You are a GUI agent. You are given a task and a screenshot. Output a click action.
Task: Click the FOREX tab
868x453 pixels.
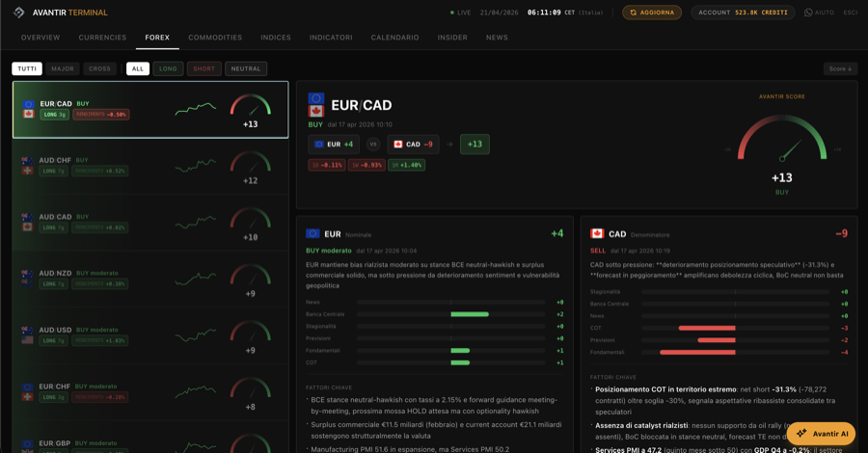157,38
